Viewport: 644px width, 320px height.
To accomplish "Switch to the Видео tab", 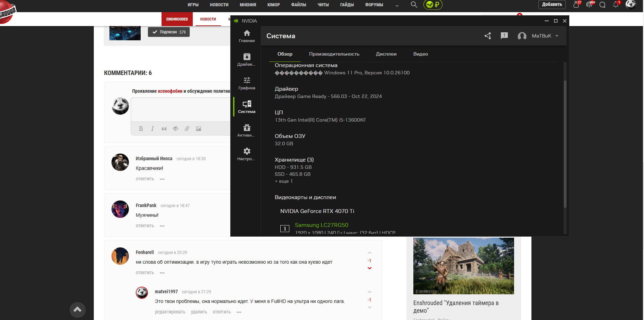I will [420, 54].
